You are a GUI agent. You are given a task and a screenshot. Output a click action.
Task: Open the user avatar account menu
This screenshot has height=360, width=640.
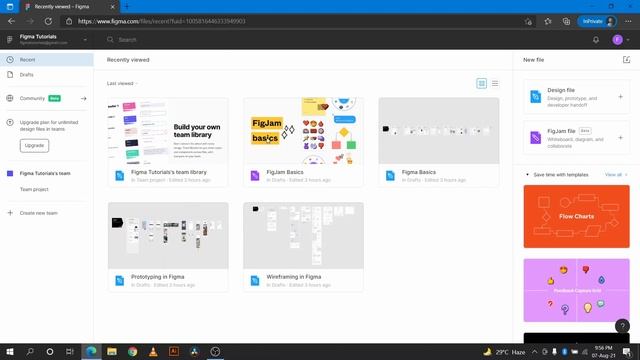(x=620, y=40)
